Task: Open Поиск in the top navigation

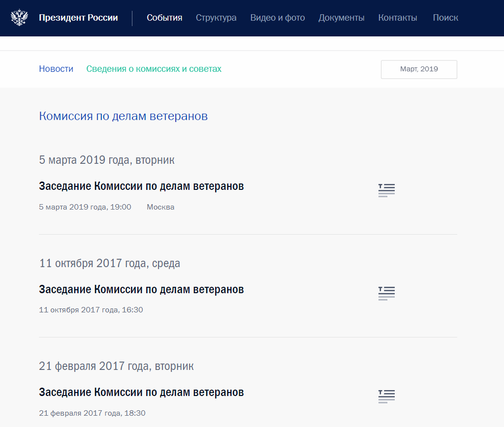Action: (445, 18)
